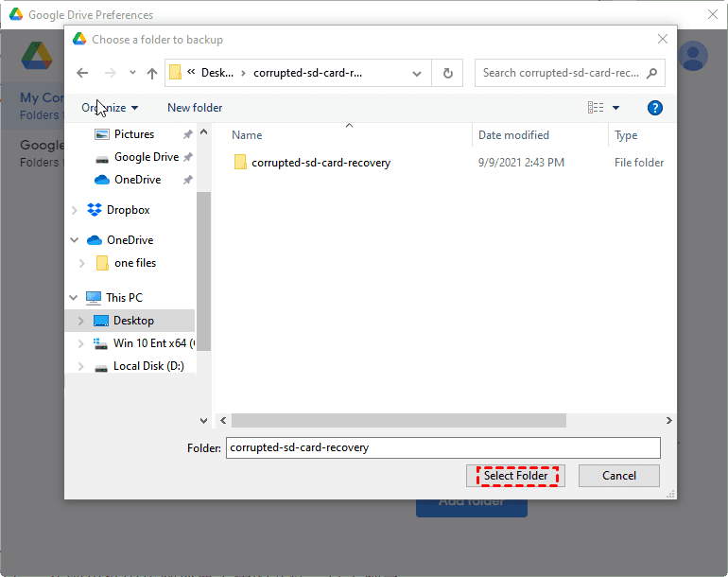The width and height of the screenshot is (728, 577).
Task: Select Pictures in the quick access list
Action: click(x=134, y=134)
